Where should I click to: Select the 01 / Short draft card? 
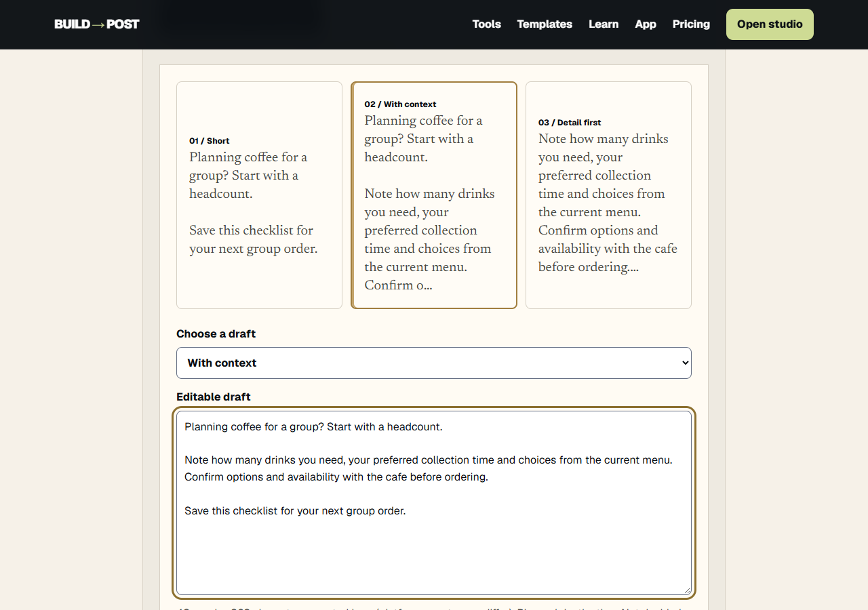259,195
